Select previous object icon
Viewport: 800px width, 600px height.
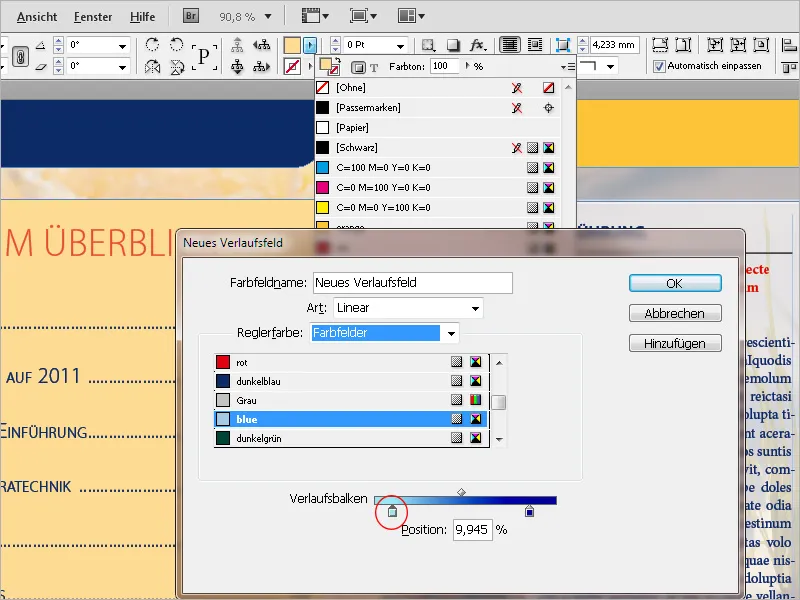point(262,45)
